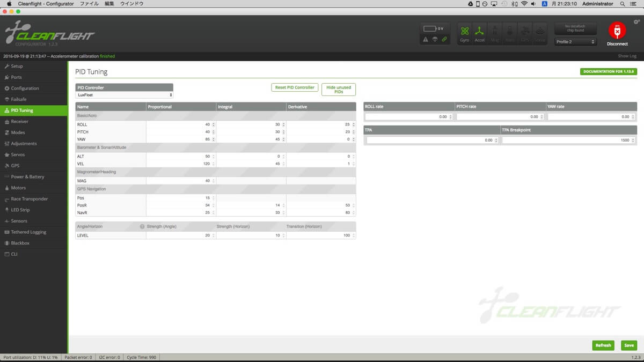Click the Wi-Fi icon in menu bar
This screenshot has height=362, width=644.
pos(524,4)
